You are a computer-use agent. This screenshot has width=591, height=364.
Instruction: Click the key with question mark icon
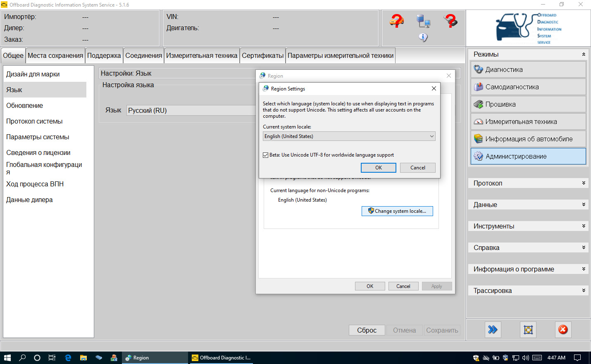tap(450, 20)
